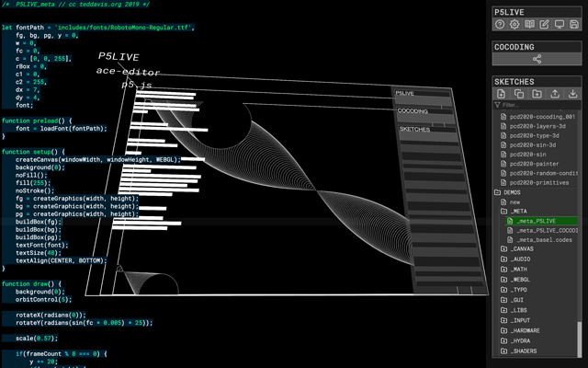Open settings gear in P5LIVE panel

pyautogui.click(x=515, y=25)
